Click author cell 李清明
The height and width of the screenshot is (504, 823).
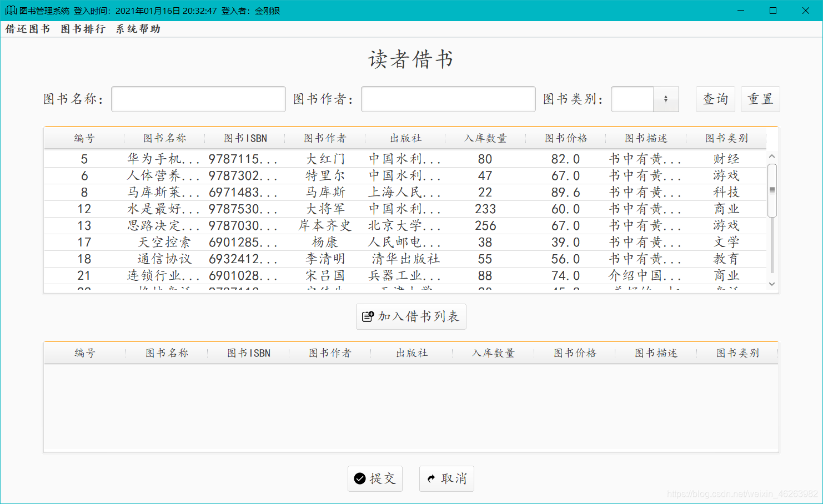(x=325, y=259)
